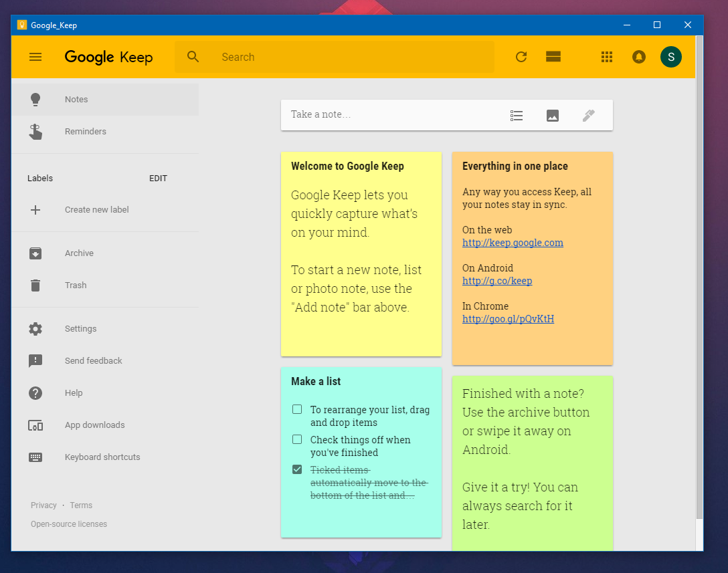Open the hamburger main menu
Viewport: 728px width, 573px height.
(35, 57)
